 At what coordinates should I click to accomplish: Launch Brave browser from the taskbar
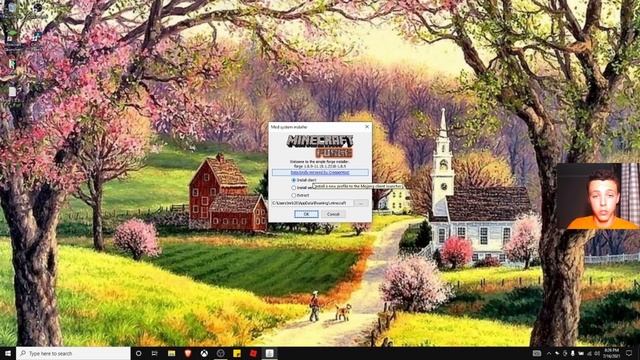(x=188, y=353)
